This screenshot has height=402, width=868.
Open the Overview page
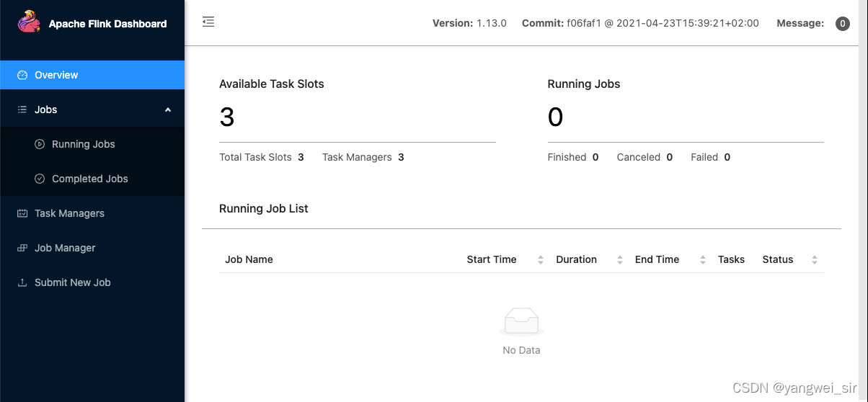pyautogui.click(x=92, y=75)
